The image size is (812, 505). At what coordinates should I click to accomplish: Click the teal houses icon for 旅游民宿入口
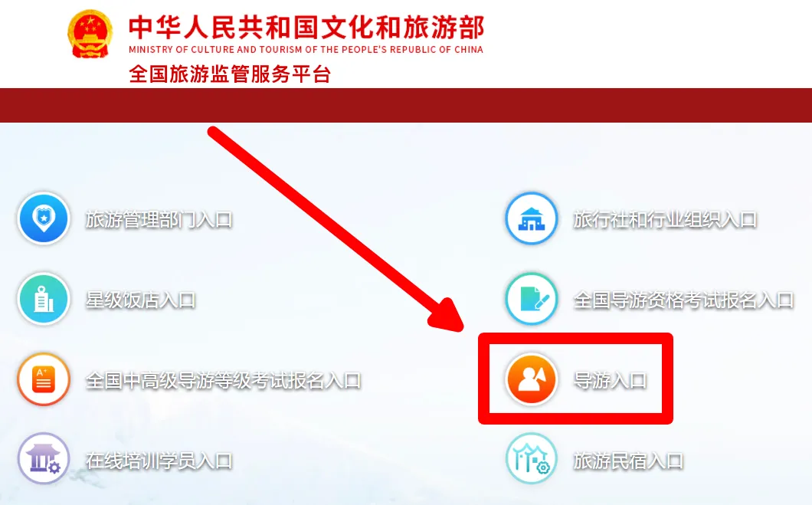tap(532, 459)
